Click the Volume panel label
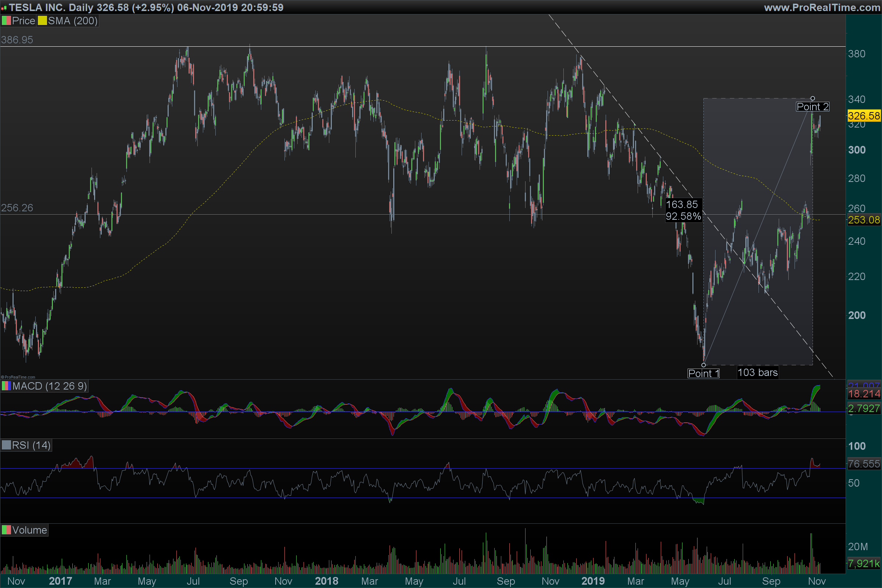 point(29,530)
